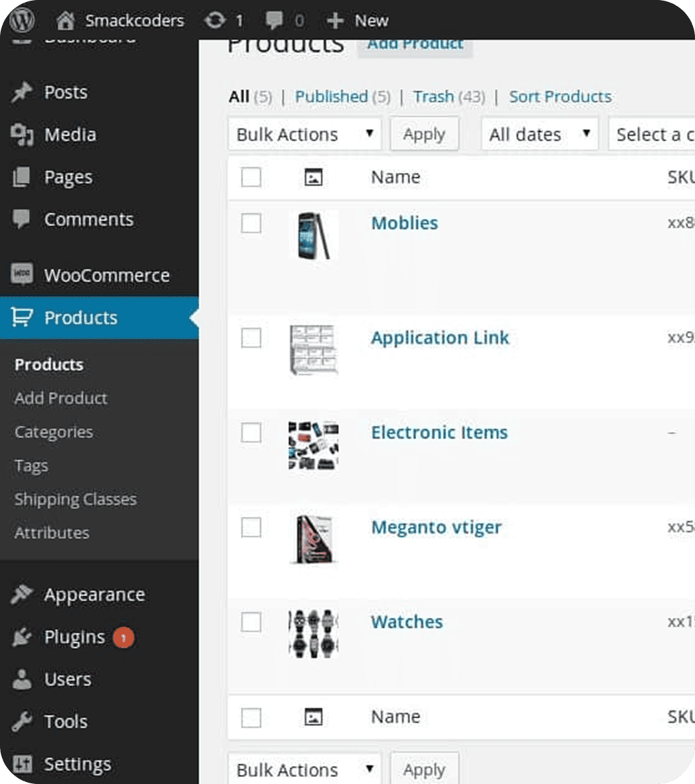Open the top Bulk Actions dropdown

(305, 134)
